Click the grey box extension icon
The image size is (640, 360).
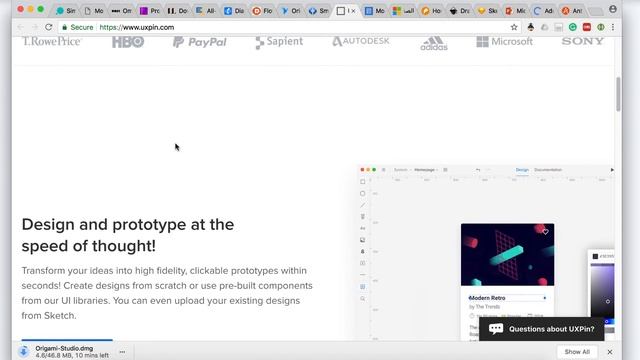tap(558, 27)
